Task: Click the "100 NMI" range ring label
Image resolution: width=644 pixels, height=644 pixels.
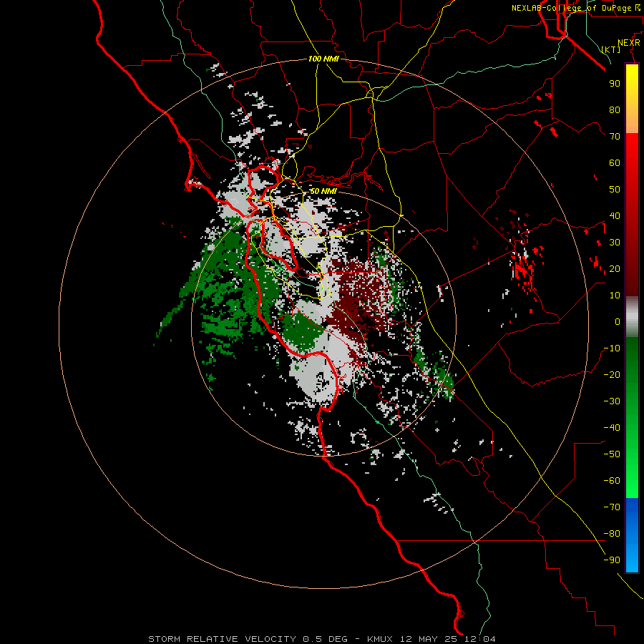Action: tap(323, 59)
